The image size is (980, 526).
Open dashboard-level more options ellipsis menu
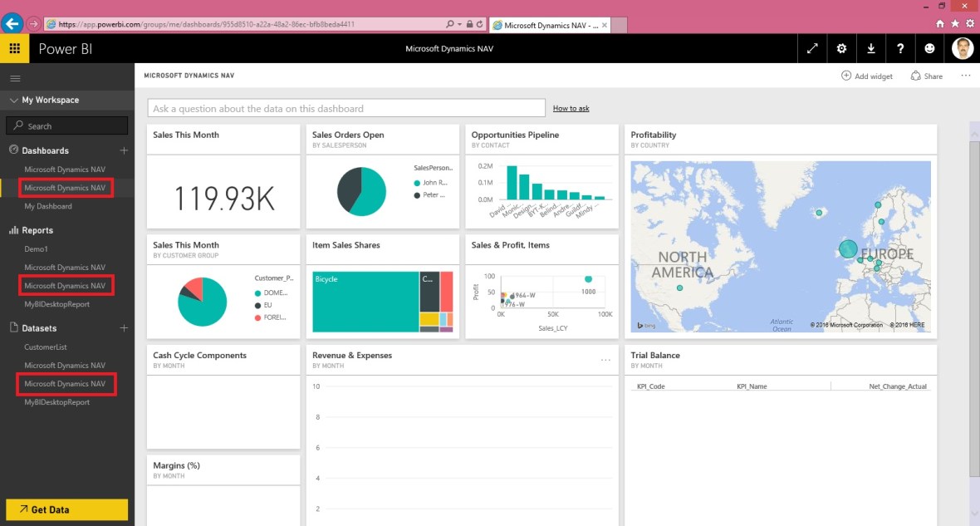(x=965, y=75)
